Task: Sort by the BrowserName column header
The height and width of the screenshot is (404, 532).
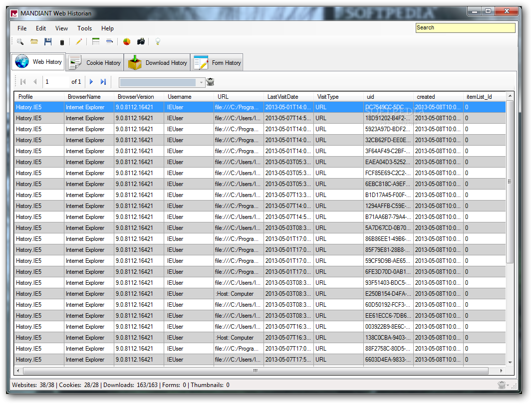Action: [x=89, y=97]
